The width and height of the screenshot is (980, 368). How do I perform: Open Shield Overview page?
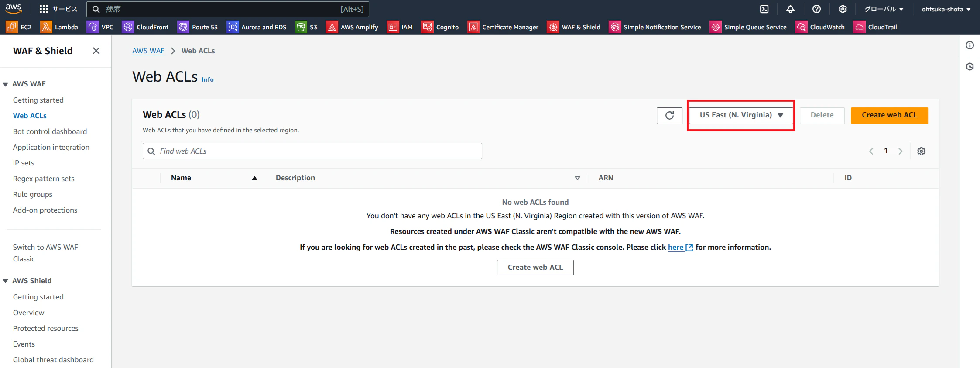click(x=28, y=313)
